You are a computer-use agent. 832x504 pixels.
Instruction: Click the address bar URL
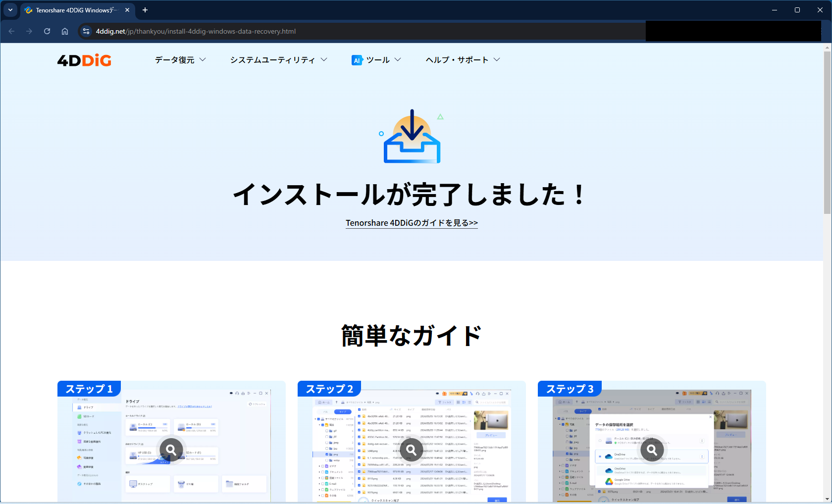coord(196,31)
